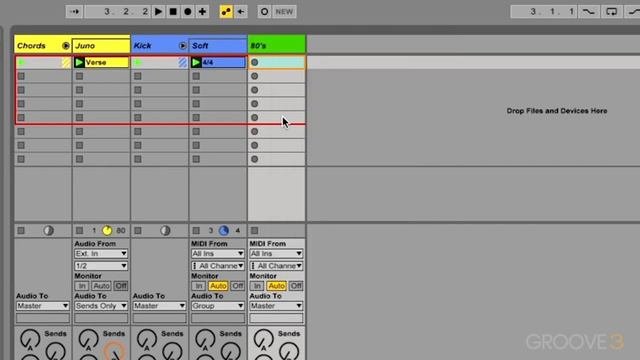
Task: Click the Send A knob on the Soft track
Action: (205, 340)
